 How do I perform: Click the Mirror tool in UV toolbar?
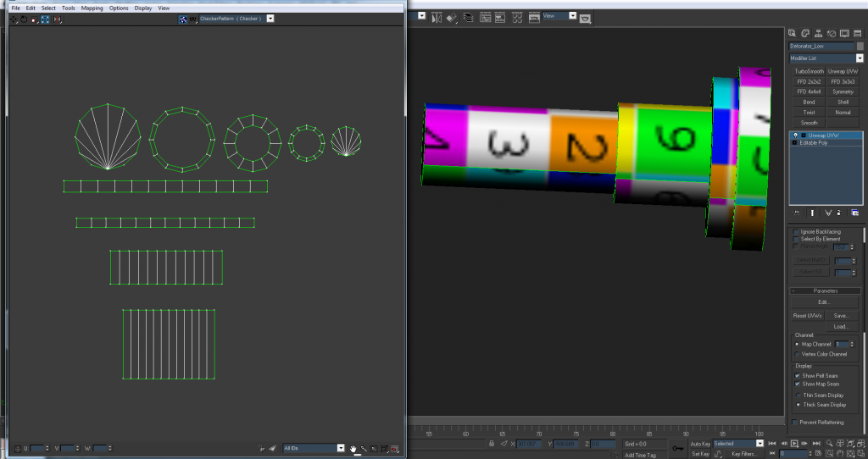pyautogui.click(x=56, y=18)
